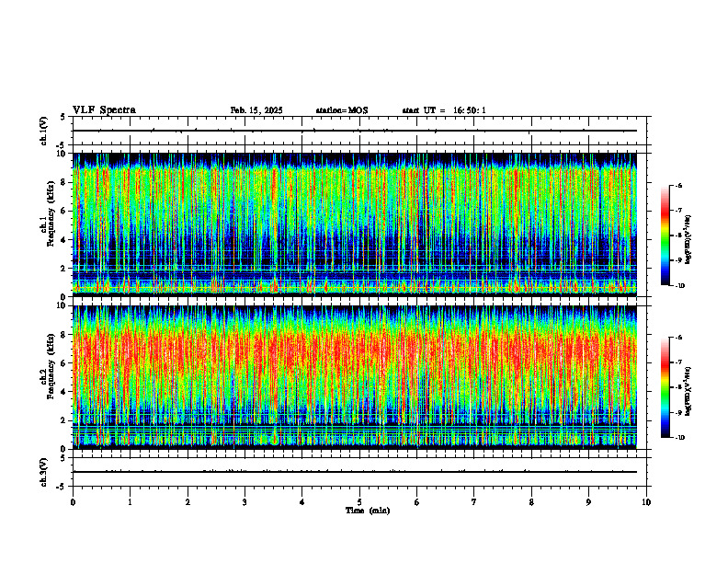Click the "VLF Spectra" plot title

click(104, 110)
